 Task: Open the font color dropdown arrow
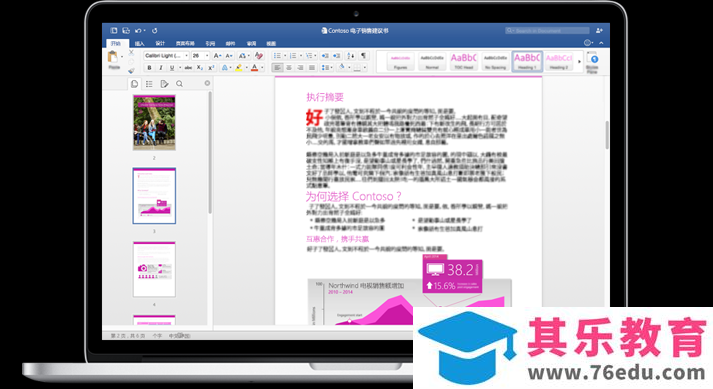(262, 68)
